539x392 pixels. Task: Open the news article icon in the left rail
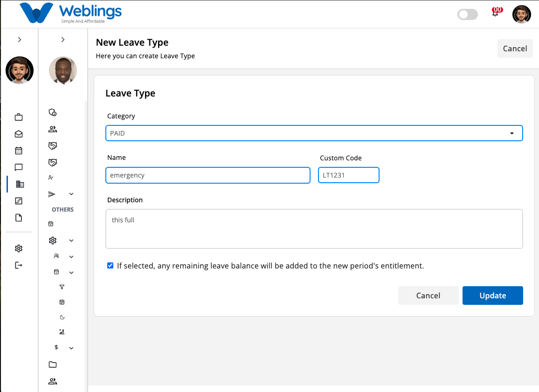tap(19, 201)
